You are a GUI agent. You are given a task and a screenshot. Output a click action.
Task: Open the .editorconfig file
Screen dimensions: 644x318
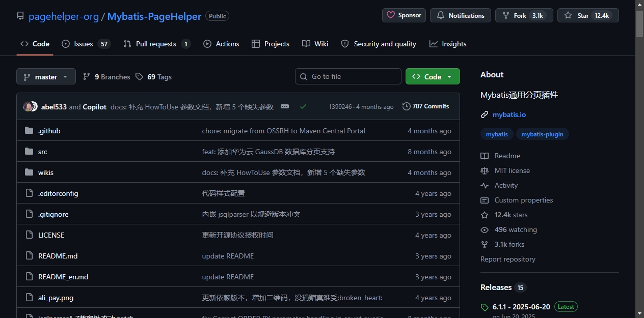point(58,193)
